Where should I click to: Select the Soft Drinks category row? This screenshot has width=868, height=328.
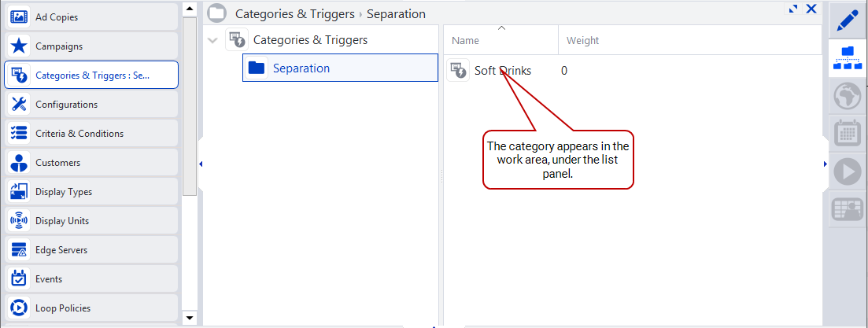[x=632, y=70]
